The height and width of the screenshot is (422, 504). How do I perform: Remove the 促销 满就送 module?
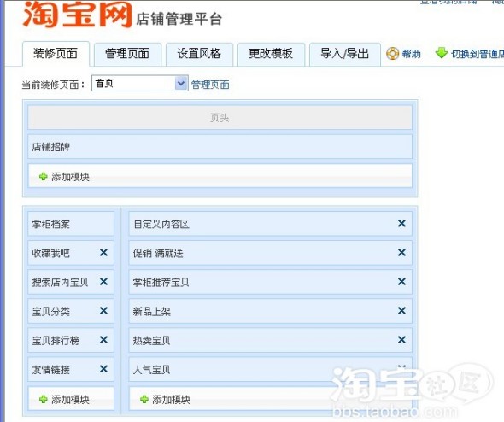pyautogui.click(x=401, y=253)
